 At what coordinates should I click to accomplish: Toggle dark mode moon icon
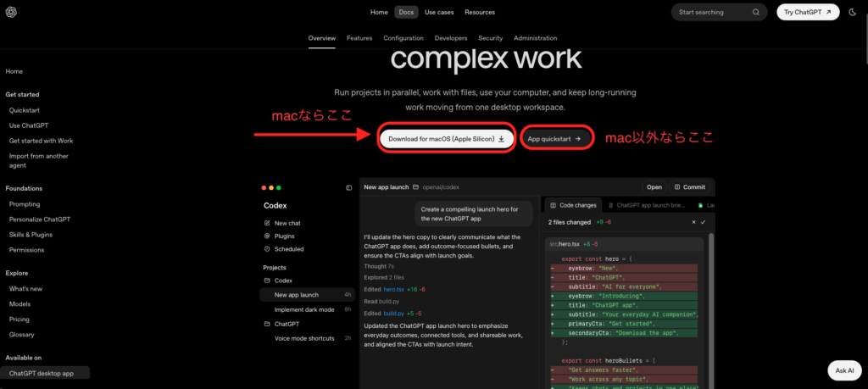point(853,12)
